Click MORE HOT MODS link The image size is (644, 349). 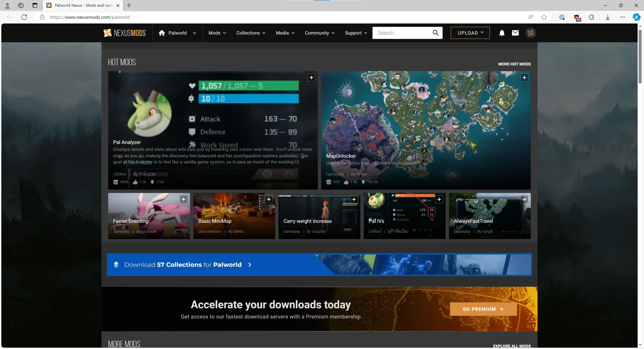coord(514,64)
